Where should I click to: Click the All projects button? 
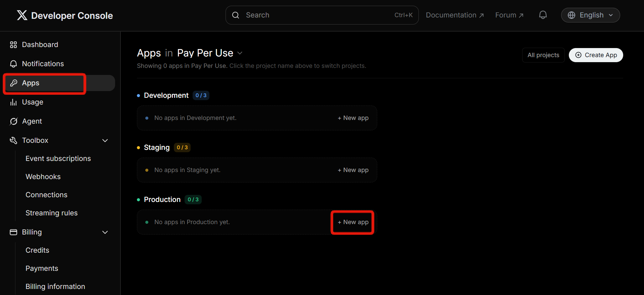[x=543, y=55]
